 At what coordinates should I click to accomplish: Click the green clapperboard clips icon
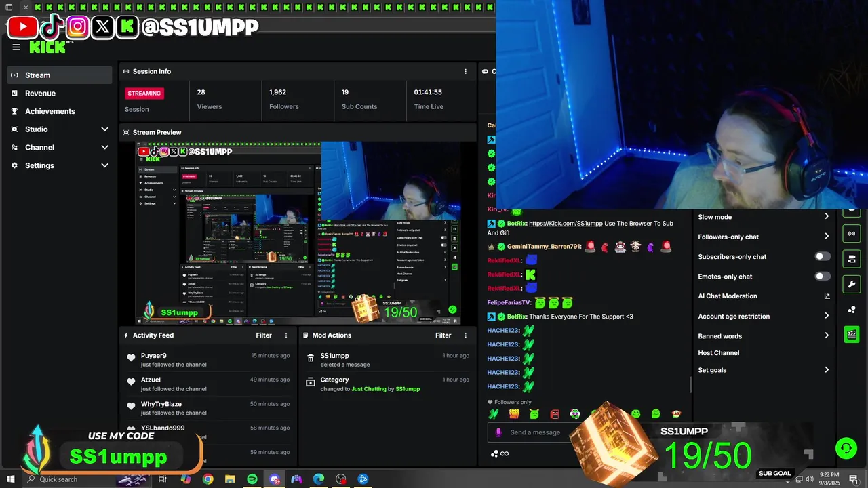tap(852, 335)
